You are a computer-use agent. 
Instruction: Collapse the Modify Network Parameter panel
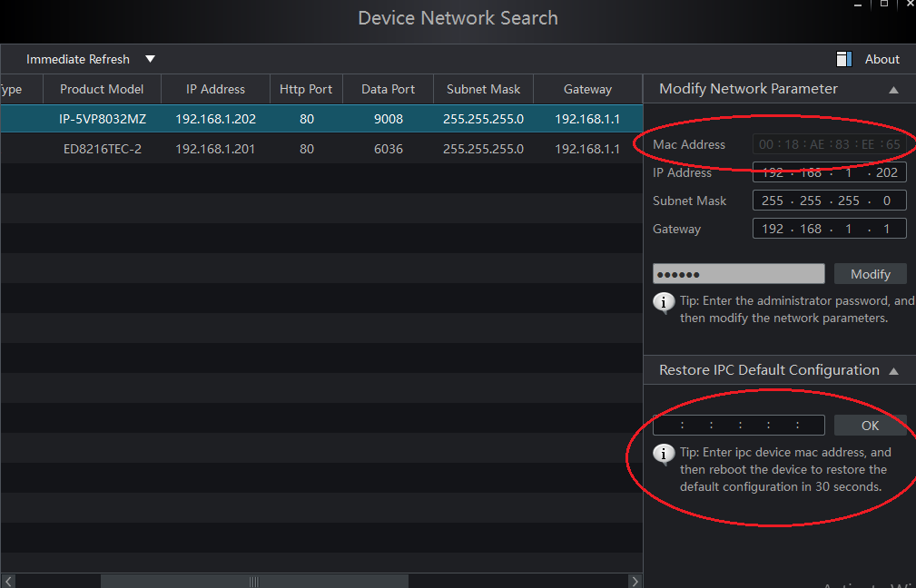point(893,90)
